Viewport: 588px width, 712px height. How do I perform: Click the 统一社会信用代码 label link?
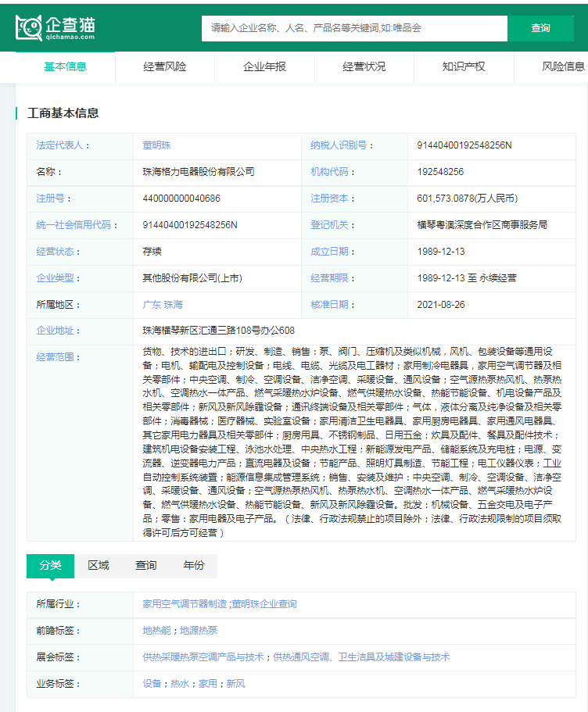pyautogui.click(x=73, y=225)
